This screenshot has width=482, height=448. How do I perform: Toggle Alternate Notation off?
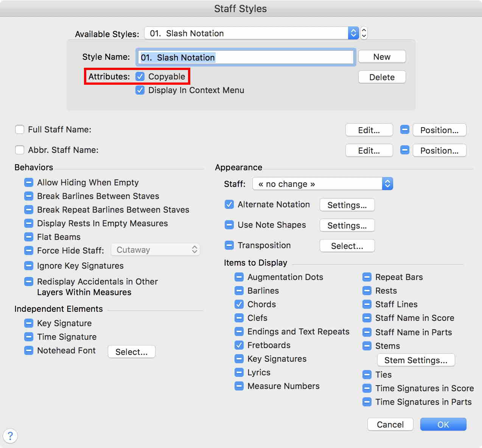tap(229, 204)
